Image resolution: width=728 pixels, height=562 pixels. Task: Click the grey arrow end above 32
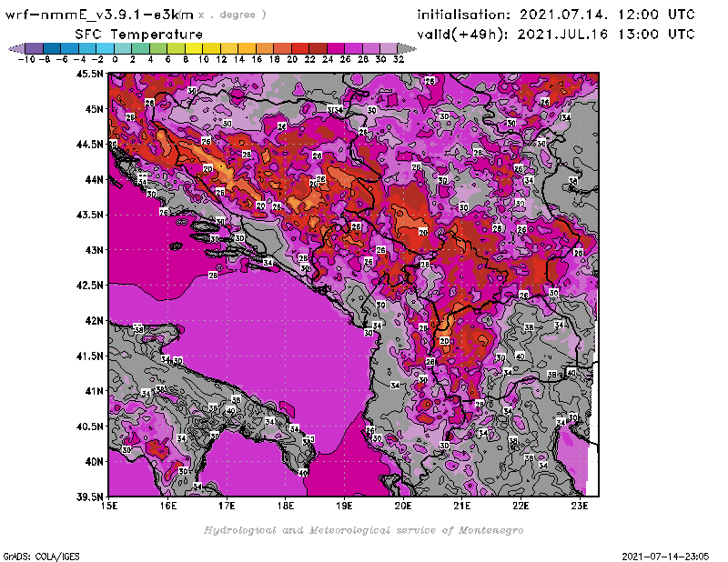click(406, 48)
